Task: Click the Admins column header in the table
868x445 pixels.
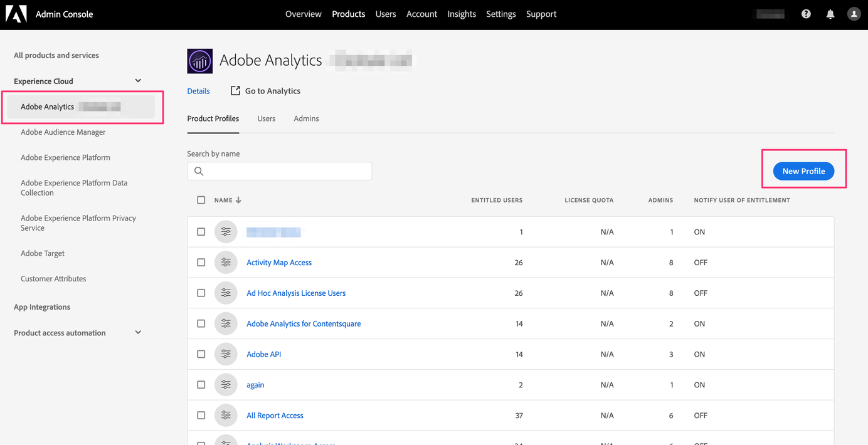Action: (x=660, y=200)
